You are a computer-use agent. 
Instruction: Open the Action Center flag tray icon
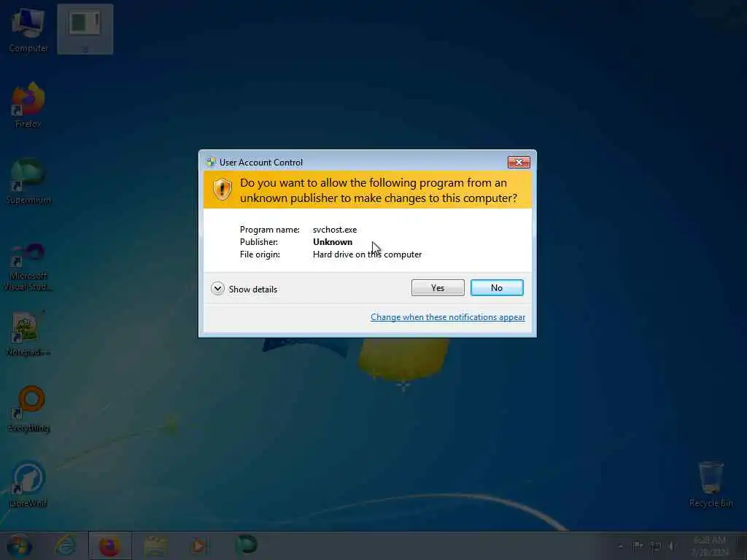pos(638,546)
